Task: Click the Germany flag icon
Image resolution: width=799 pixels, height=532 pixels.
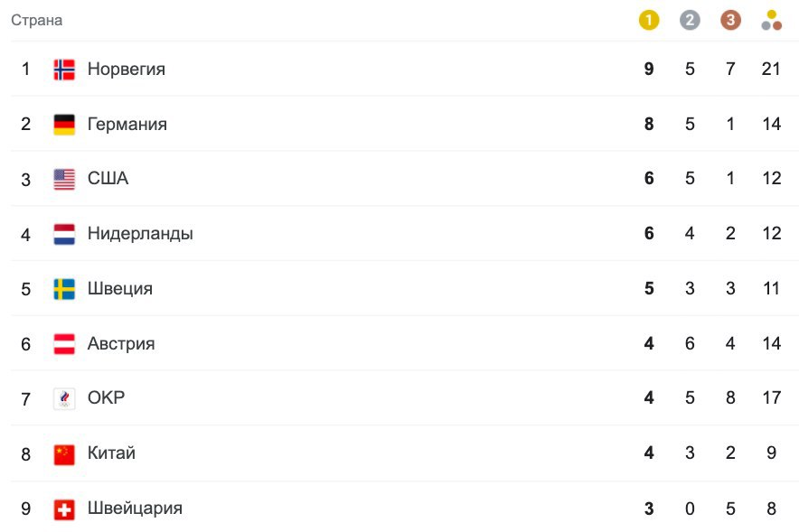Action: (x=64, y=125)
